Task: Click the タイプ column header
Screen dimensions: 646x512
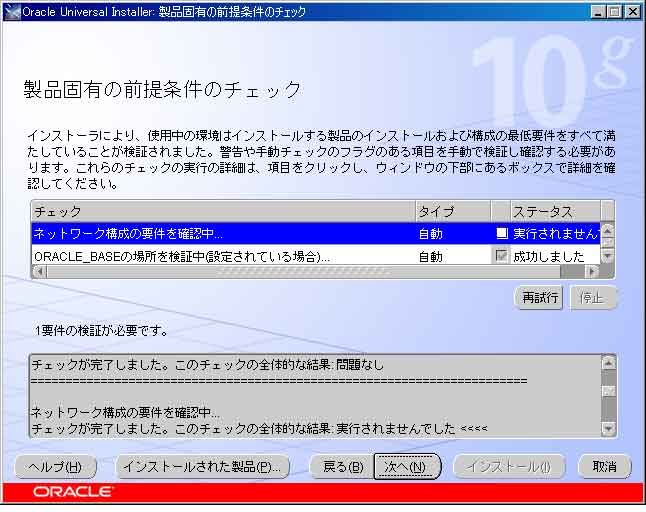Action: [x=453, y=212]
